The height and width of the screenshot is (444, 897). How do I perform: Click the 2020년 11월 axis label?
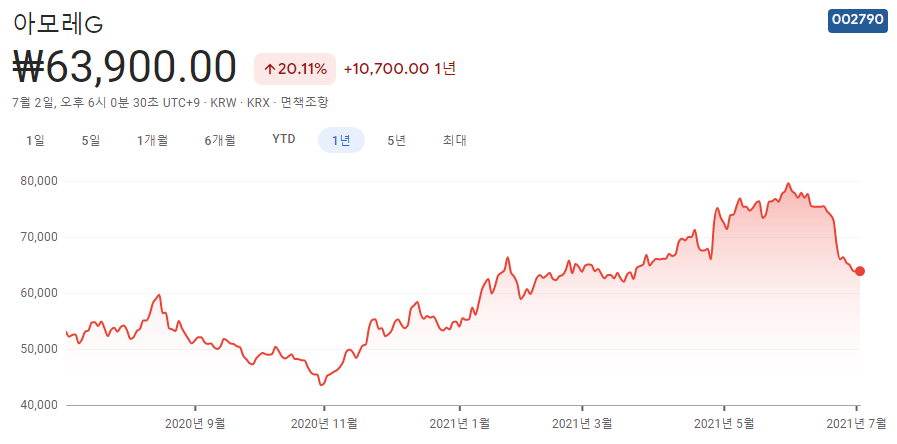coord(324,424)
